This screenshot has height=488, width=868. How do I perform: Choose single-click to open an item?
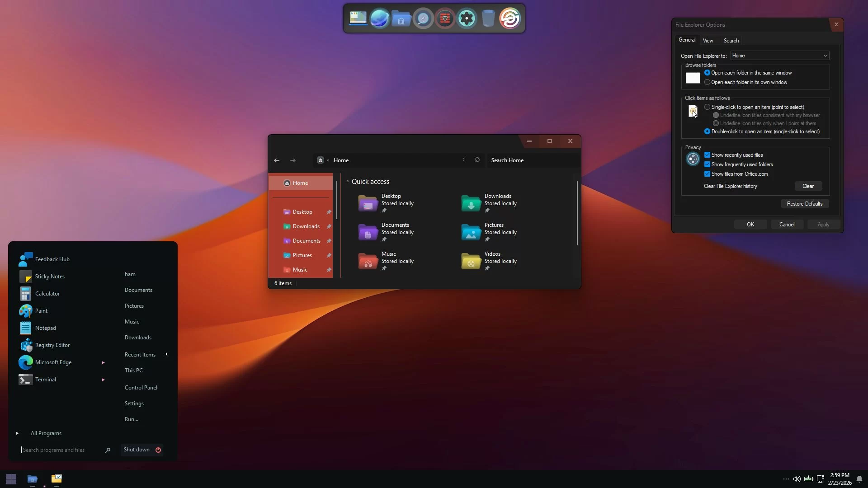(755, 107)
